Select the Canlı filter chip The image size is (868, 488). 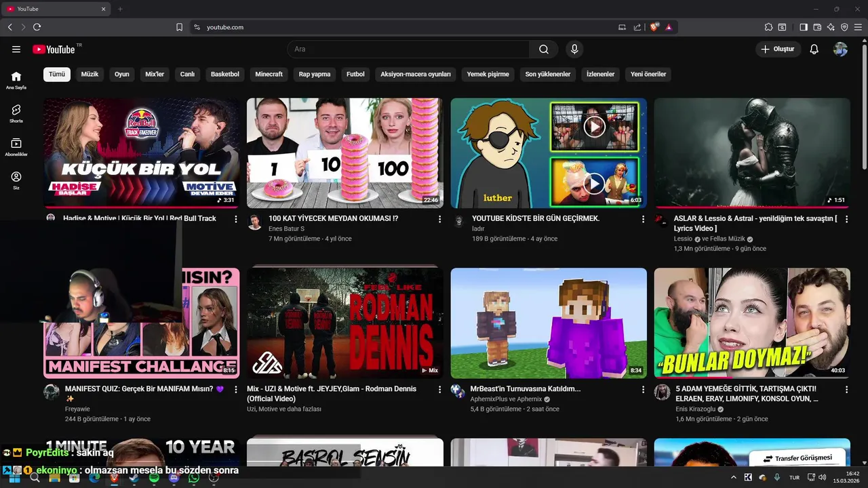tap(187, 74)
